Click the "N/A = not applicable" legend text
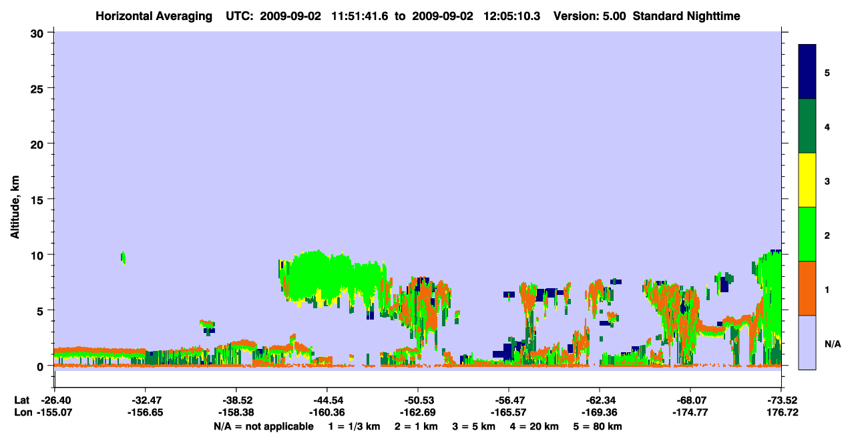The image size is (868, 445). pyautogui.click(x=263, y=426)
